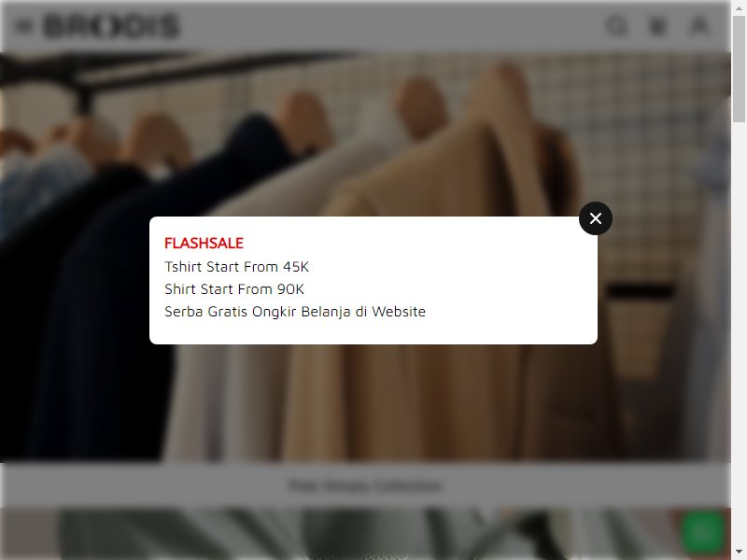Click the scrollbar down arrow
Image resolution: width=747 pixels, height=560 pixels.
click(739, 553)
